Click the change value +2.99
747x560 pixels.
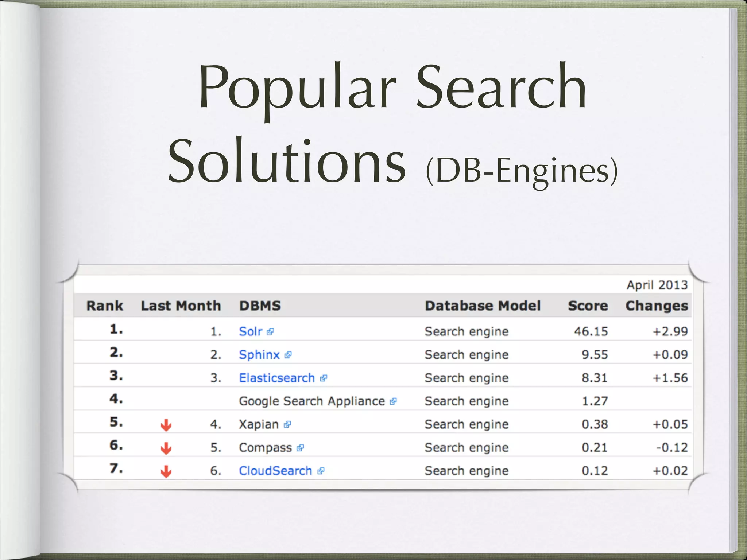670,331
